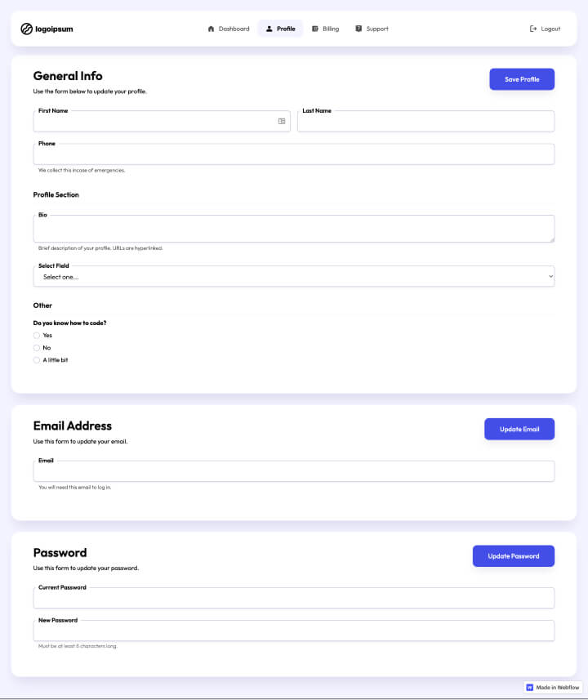The width and height of the screenshot is (588, 700).
Task: Select the Yes radio button
Action: (x=36, y=335)
